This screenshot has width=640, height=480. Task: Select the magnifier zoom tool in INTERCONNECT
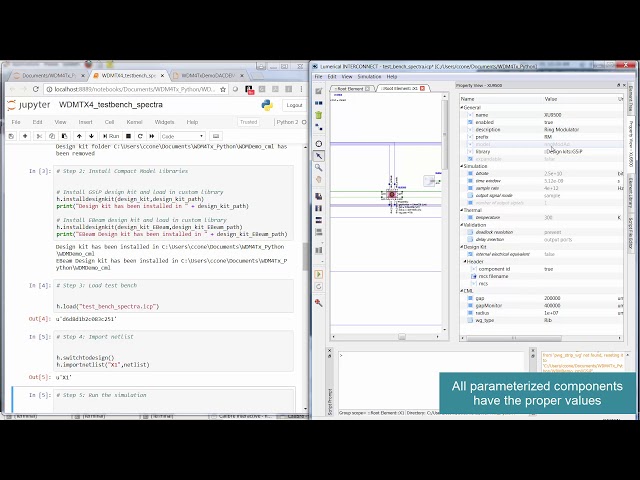tap(319, 167)
